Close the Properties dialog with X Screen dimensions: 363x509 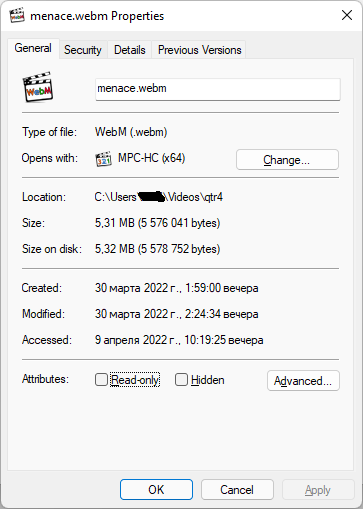pyautogui.click(x=347, y=15)
